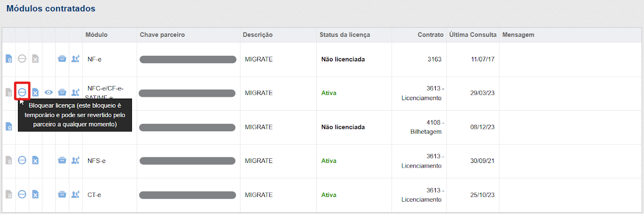Click the cancel document icon in the CT-e row
Screen dimensions: 644x214
[35, 194]
